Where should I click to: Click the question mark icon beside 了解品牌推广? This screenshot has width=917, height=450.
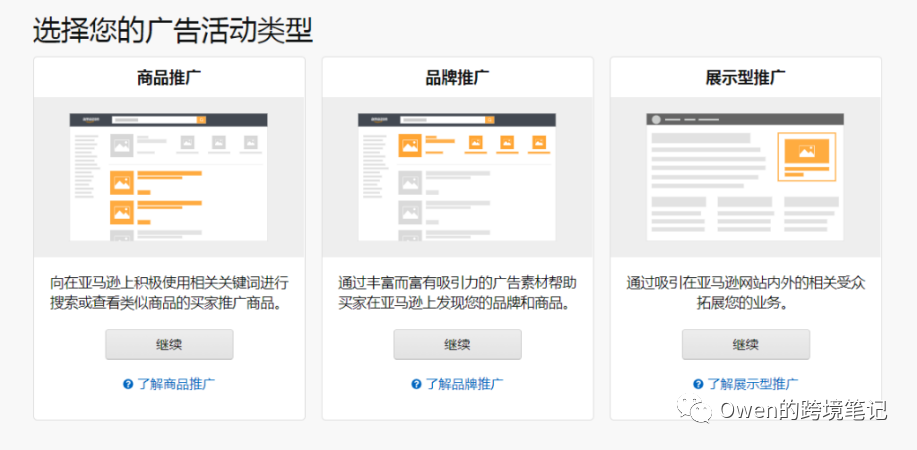click(x=416, y=384)
